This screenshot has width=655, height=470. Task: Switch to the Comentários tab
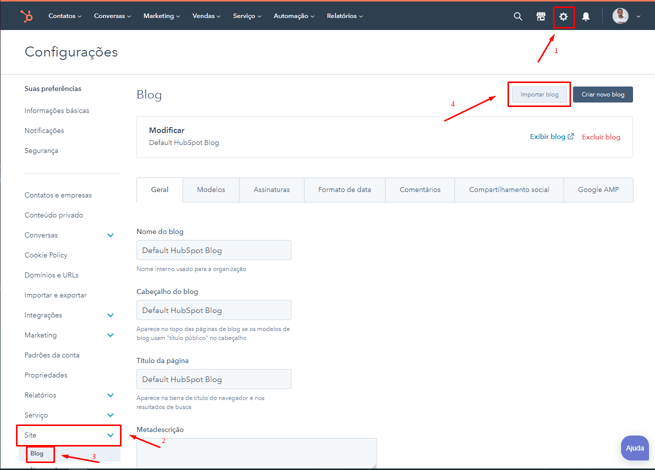(420, 190)
